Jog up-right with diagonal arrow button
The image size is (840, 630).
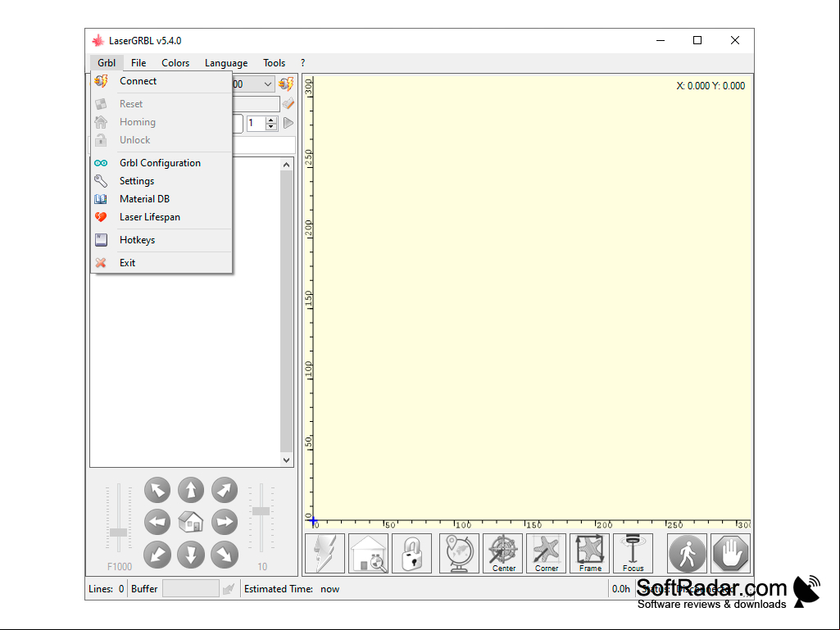pyautogui.click(x=225, y=490)
